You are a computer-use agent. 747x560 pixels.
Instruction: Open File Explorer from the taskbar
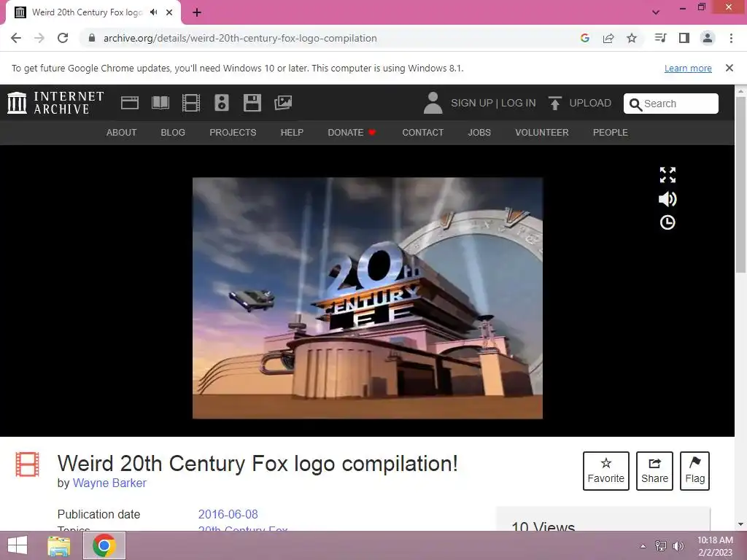(x=59, y=545)
